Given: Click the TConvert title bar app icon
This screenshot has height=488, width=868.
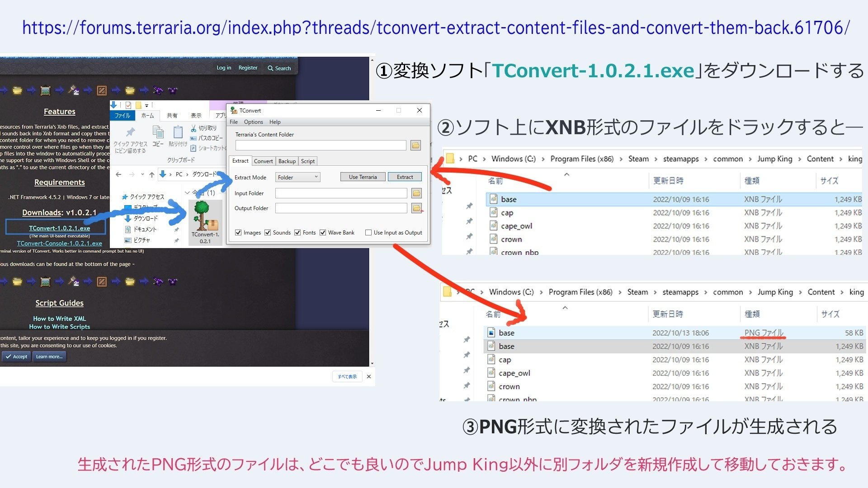Looking at the screenshot, I should [234, 110].
